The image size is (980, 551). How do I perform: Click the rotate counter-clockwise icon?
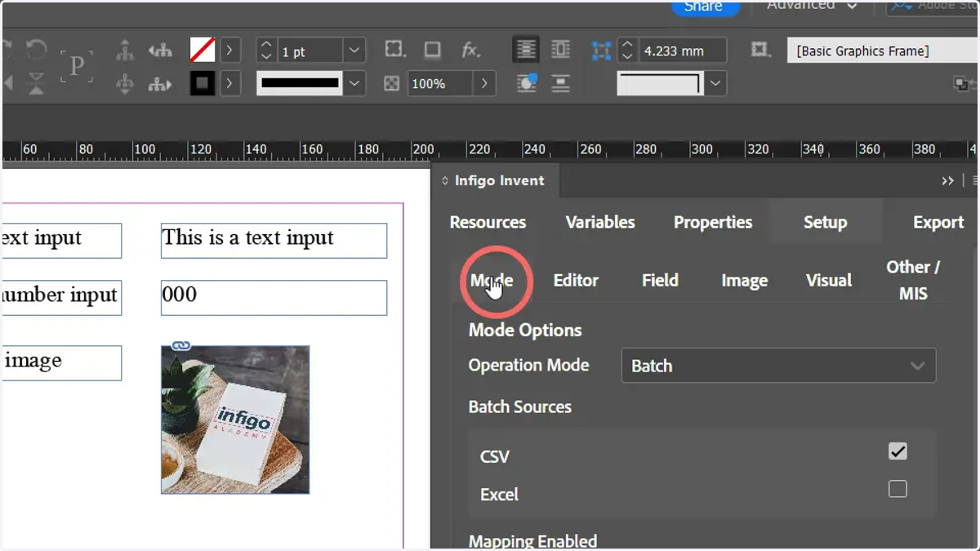[x=36, y=49]
